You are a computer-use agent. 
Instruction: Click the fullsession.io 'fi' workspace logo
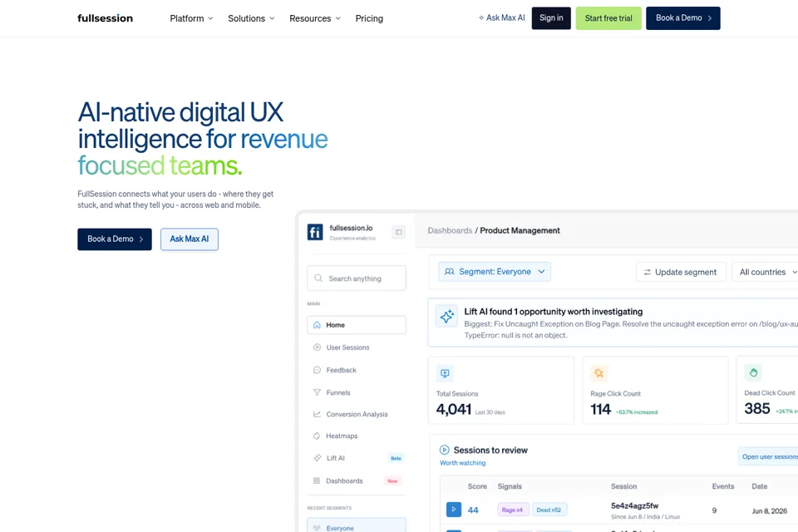[x=315, y=232]
